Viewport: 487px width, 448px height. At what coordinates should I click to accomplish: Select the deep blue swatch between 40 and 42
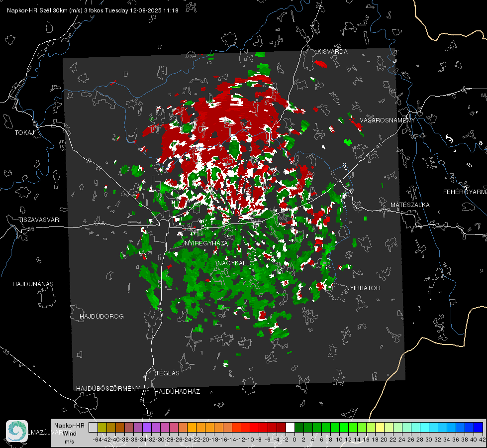pyautogui.click(x=479, y=427)
